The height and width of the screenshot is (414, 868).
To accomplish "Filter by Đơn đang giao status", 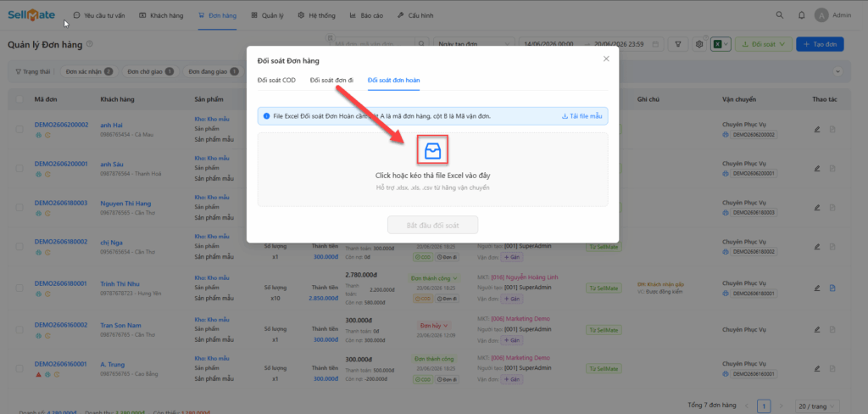I will 213,71.
